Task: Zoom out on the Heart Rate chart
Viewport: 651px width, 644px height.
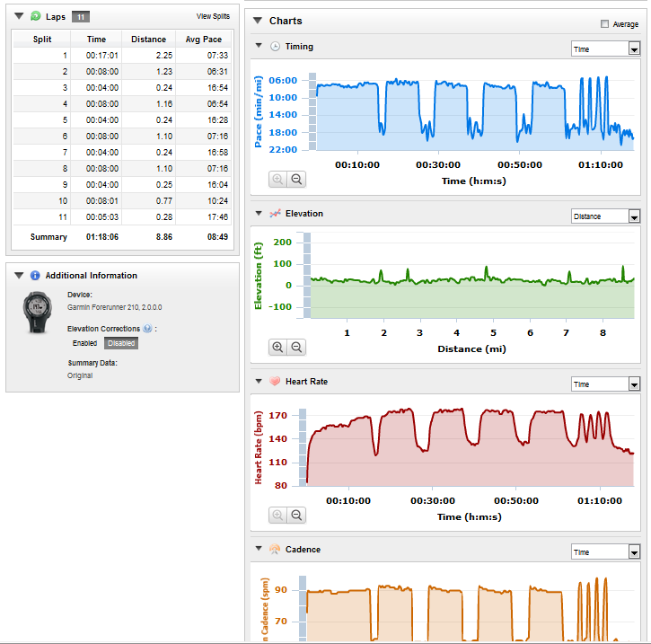Action: tap(296, 516)
